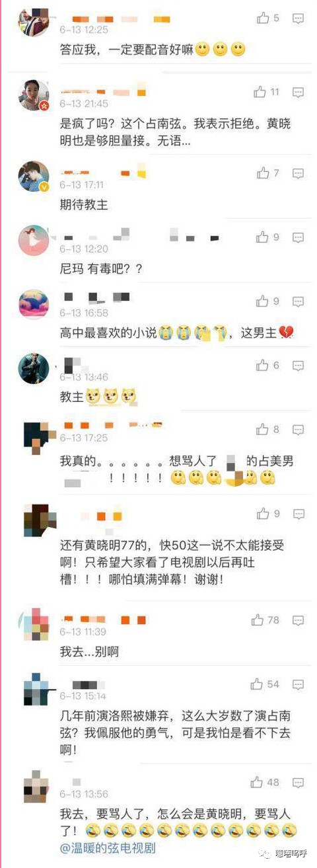Open replies for the '期待教主' comment
This screenshot has width=317, height=868.
298,173
